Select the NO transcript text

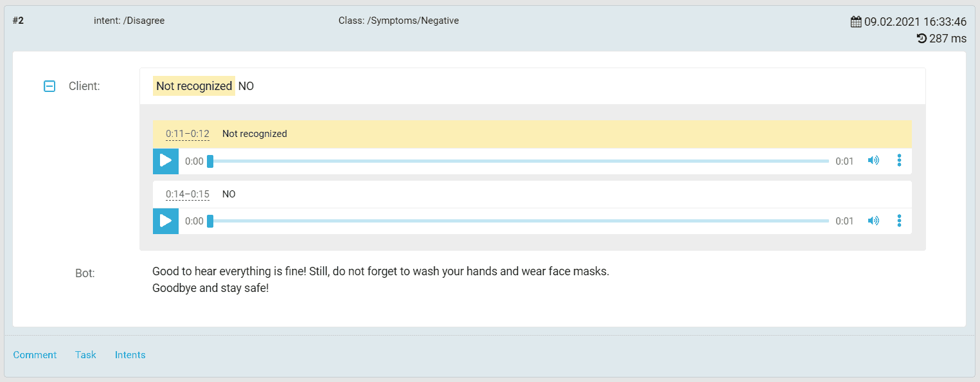[245, 86]
